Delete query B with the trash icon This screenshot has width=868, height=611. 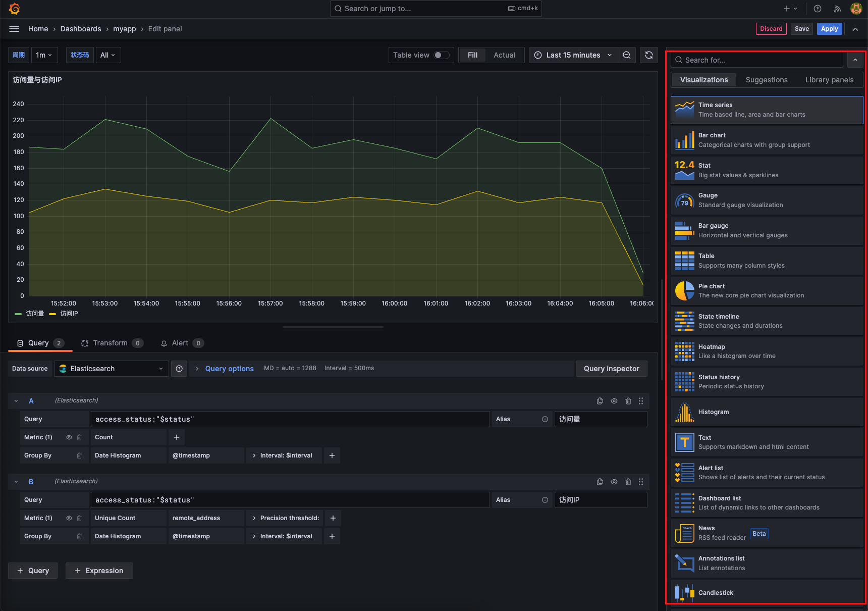(628, 482)
